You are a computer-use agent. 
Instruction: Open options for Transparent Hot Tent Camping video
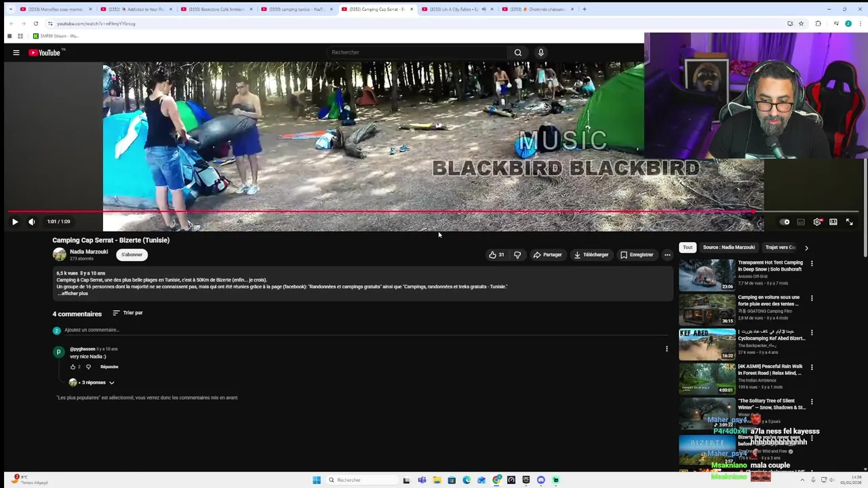pos(812,264)
